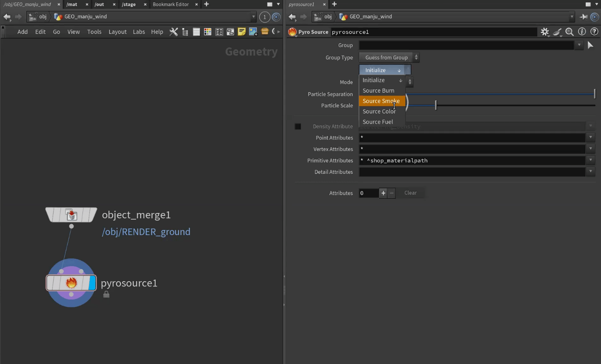Open the parameter gear settings menu
The image size is (601, 364).
pos(545,32)
